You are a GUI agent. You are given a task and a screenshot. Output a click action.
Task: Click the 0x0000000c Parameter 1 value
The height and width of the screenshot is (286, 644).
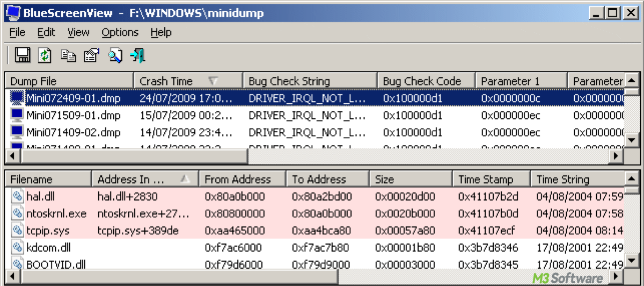coord(510,98)
